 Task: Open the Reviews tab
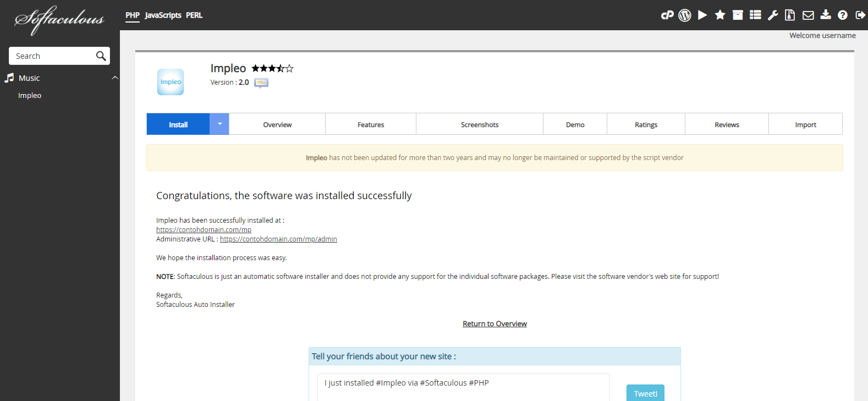pos(727,125)
